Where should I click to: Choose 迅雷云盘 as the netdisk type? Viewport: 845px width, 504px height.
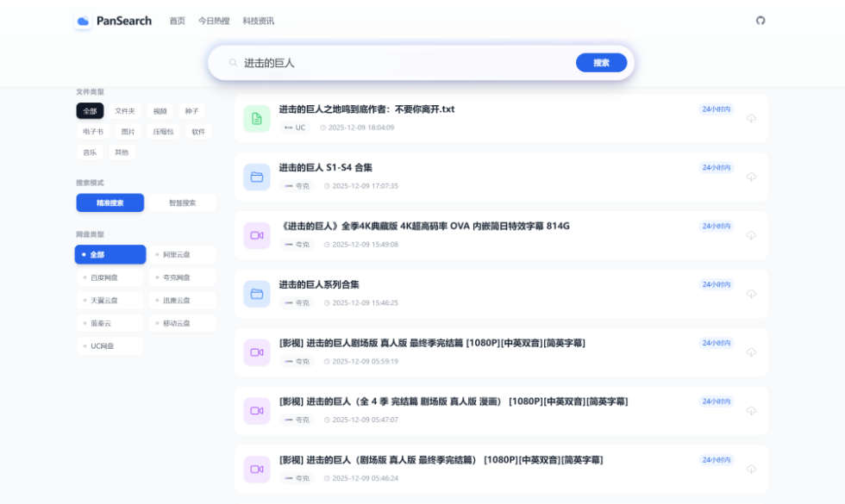183,301
